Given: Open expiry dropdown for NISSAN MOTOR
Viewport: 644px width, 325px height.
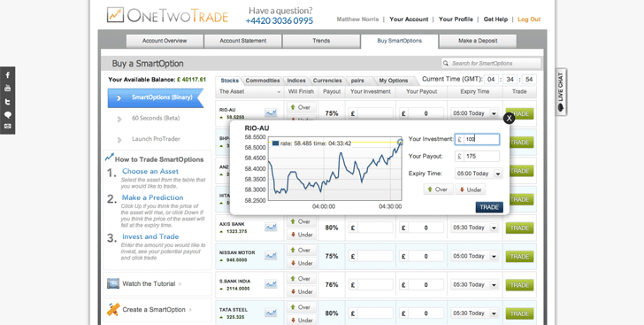Looking at the screenshot, I should coord(474,256).
